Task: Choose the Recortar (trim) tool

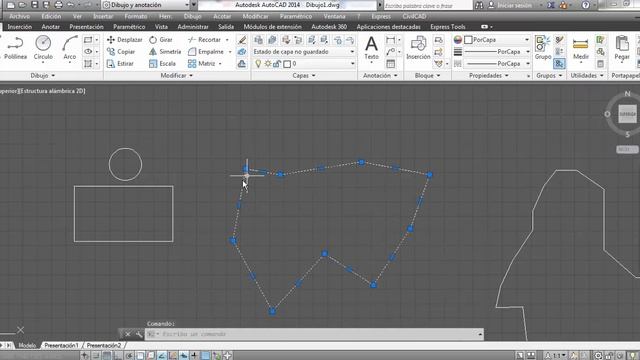Action: (204, 40)
